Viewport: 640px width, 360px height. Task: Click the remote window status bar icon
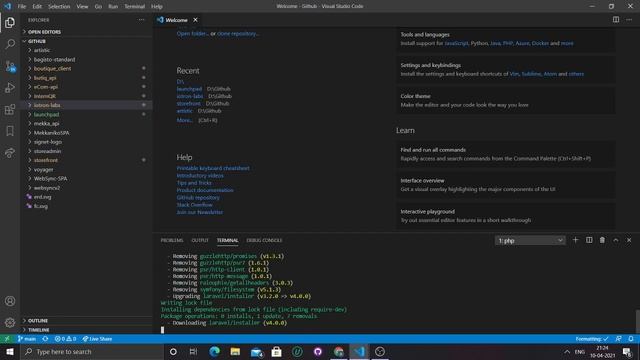click(x=7, y=339)
